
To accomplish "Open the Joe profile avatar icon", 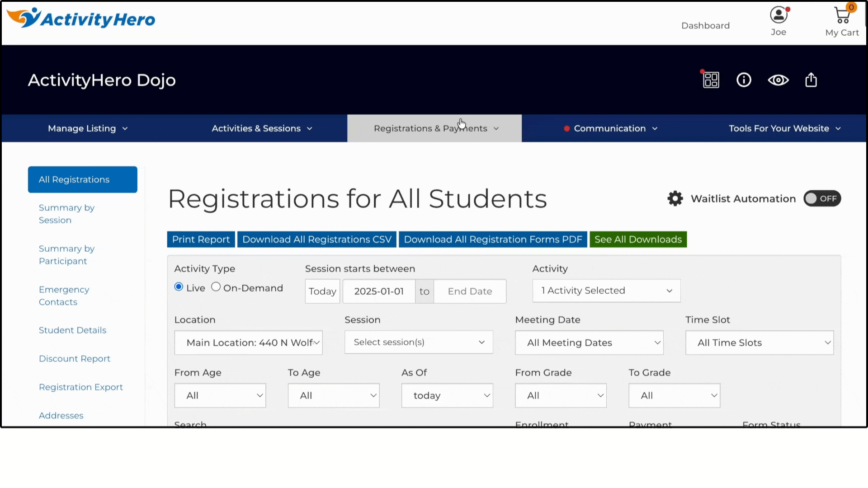I will tap(778, 15).
